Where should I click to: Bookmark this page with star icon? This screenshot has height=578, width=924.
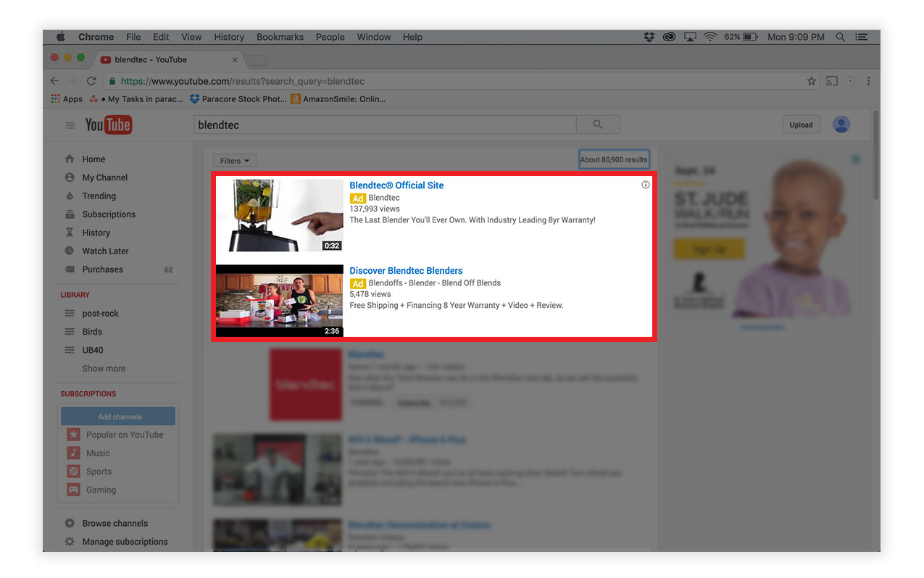(812, 81)
